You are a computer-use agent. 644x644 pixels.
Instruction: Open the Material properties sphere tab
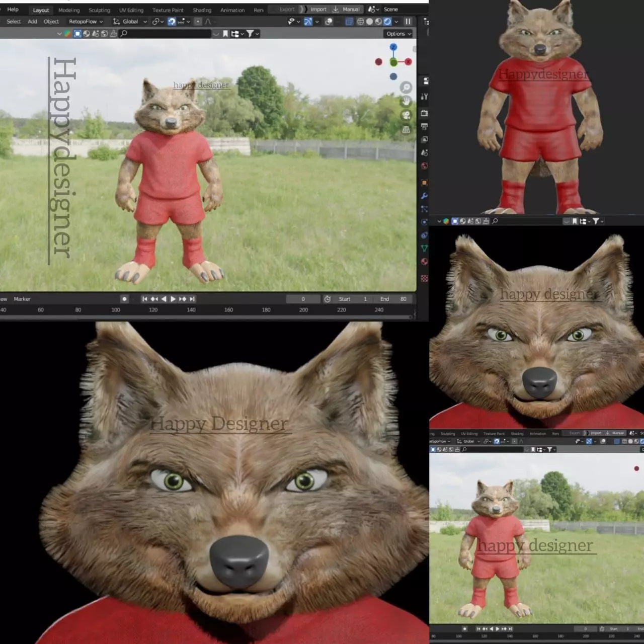pyautogui.click(x=424, y=261)
